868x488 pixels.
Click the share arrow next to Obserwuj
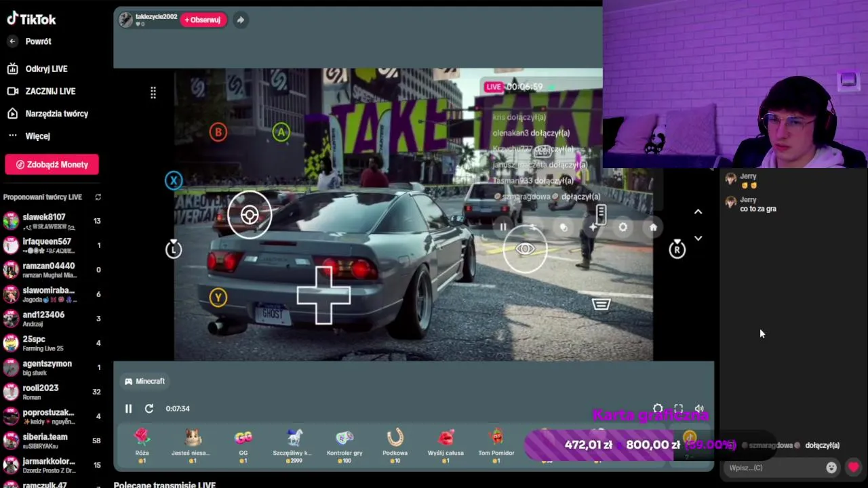[x=240, y=20]
